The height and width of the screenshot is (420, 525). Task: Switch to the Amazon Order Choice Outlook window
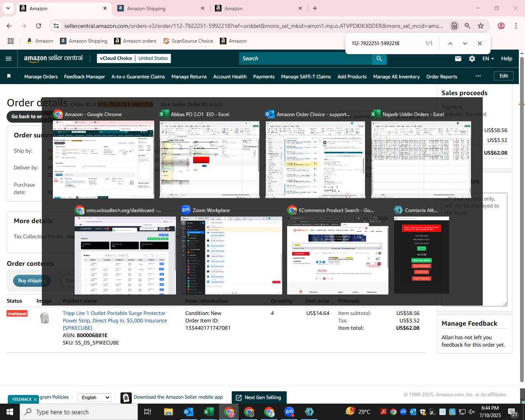pyautogui.click(x=315, y=160)
